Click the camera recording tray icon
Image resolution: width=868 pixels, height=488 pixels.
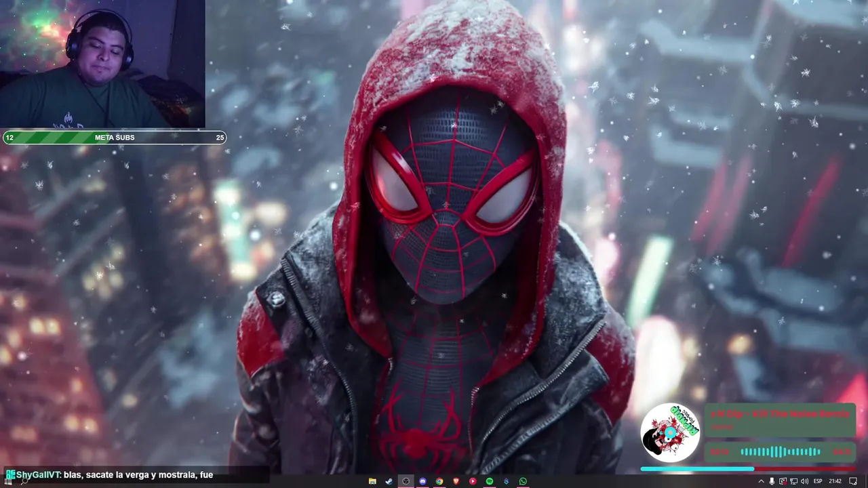coord(783,481)
